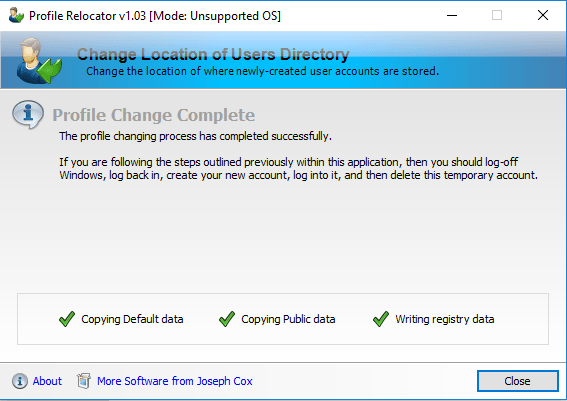Click the Profile Relocator title bar app icon

16,16
